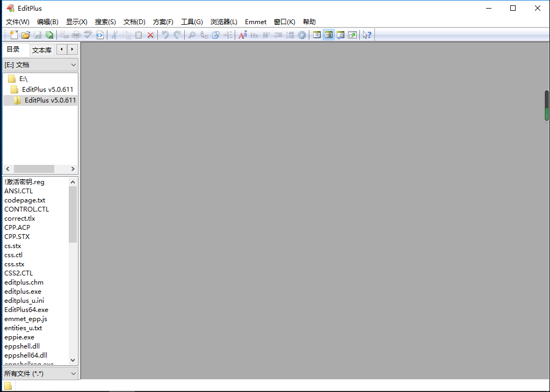Open the Hex Viewer using the Hx icon
The width and height of the screenshot is (550, 392).
click(254, 35)
